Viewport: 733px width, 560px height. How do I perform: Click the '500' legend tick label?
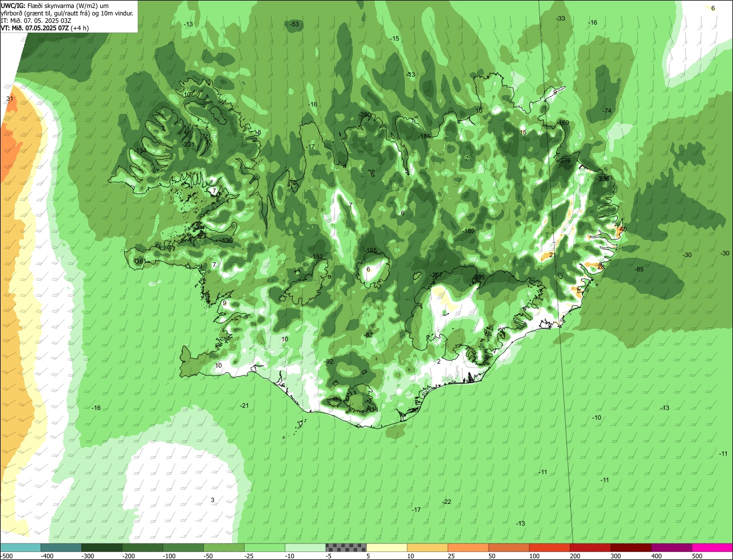[697, 556]
